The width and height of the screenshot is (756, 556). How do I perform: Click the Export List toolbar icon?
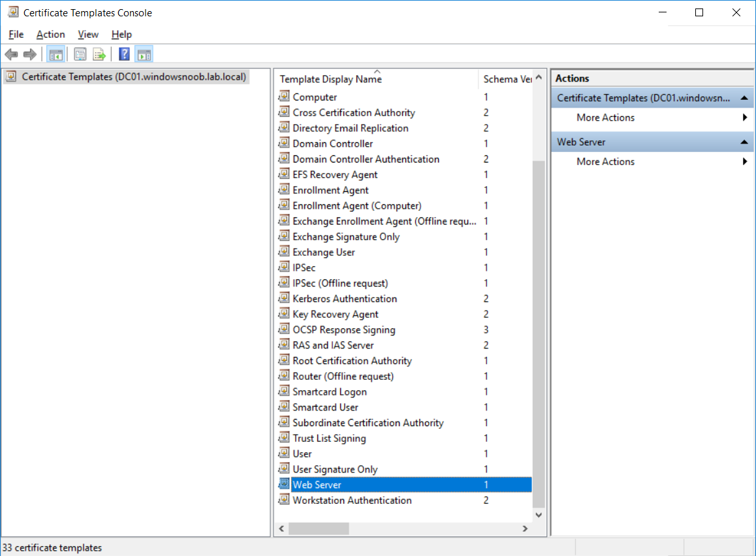[99, 54]
